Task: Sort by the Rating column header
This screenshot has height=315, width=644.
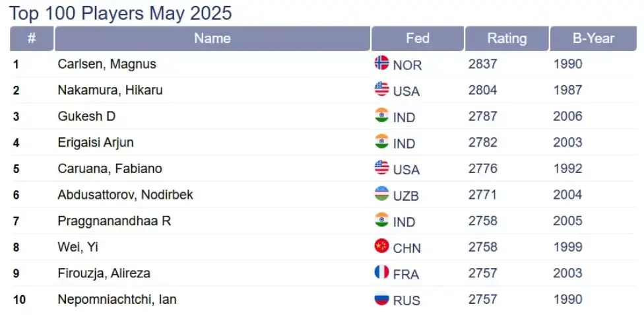Action: pyautogui.click(x=507, y=39)
